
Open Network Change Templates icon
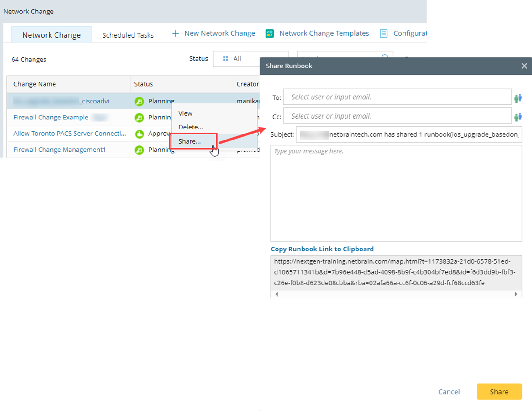(269, 34)
